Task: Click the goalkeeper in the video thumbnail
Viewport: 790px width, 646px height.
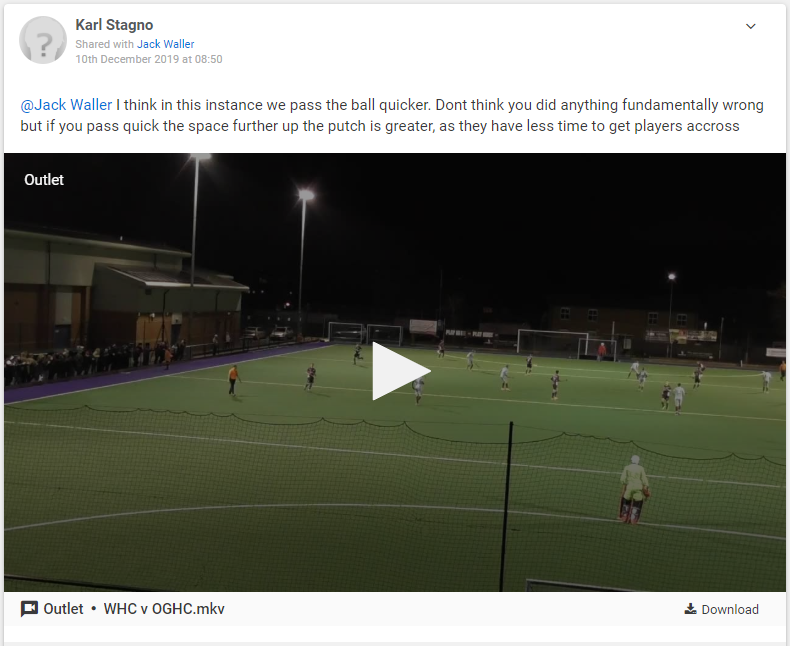Action: point(634,489)
